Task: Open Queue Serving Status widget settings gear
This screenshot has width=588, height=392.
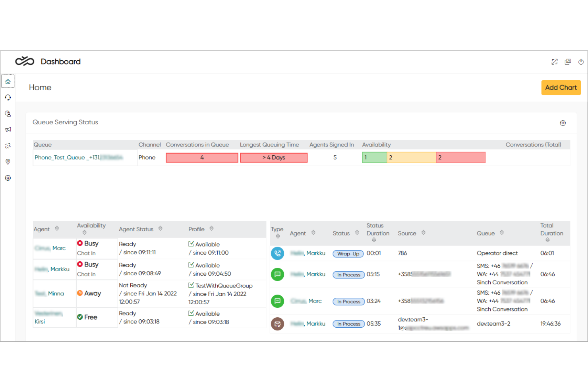Action: pos(563,123)
